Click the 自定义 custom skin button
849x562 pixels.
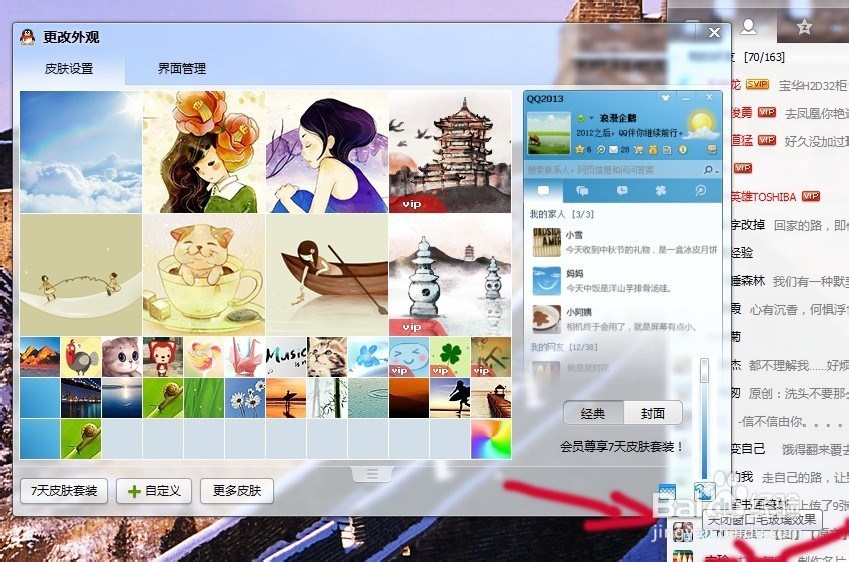click(154, 491)
